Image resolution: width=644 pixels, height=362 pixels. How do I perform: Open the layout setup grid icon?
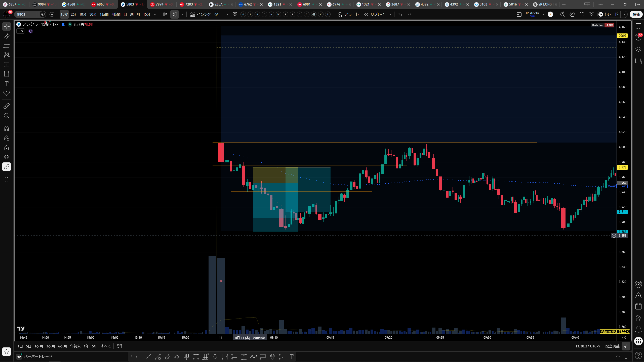pyautogui.click(x=519, y=14)
